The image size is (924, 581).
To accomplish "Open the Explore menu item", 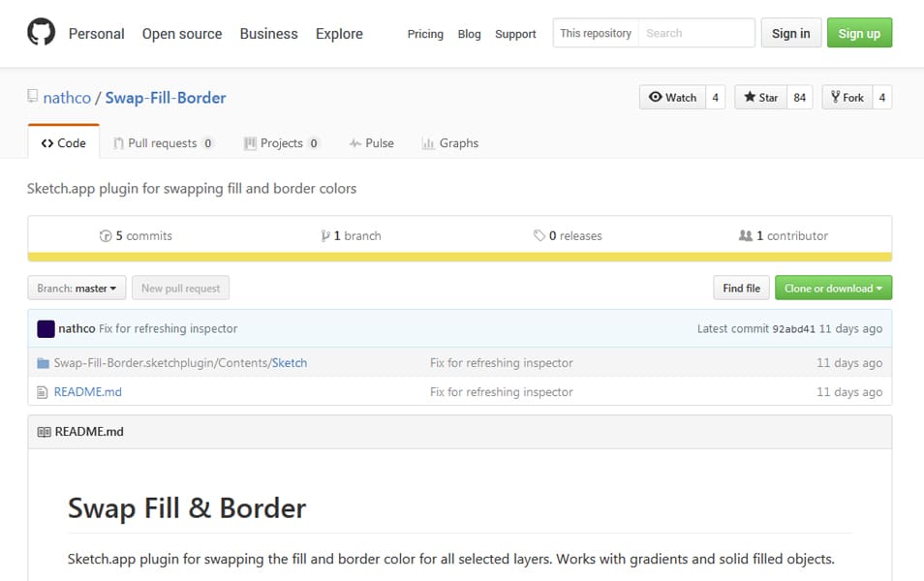I will point(339,34).
